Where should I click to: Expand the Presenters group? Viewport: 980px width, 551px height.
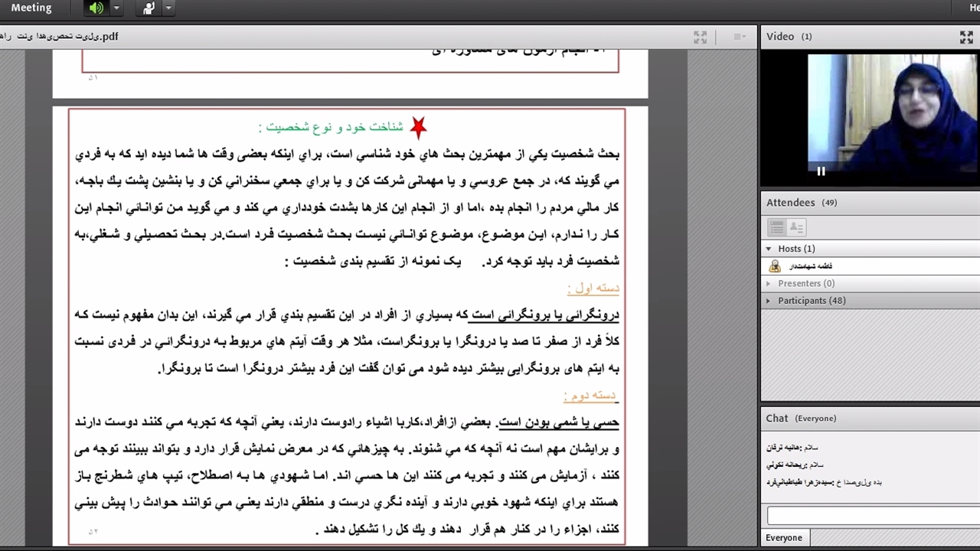point(769,283)
